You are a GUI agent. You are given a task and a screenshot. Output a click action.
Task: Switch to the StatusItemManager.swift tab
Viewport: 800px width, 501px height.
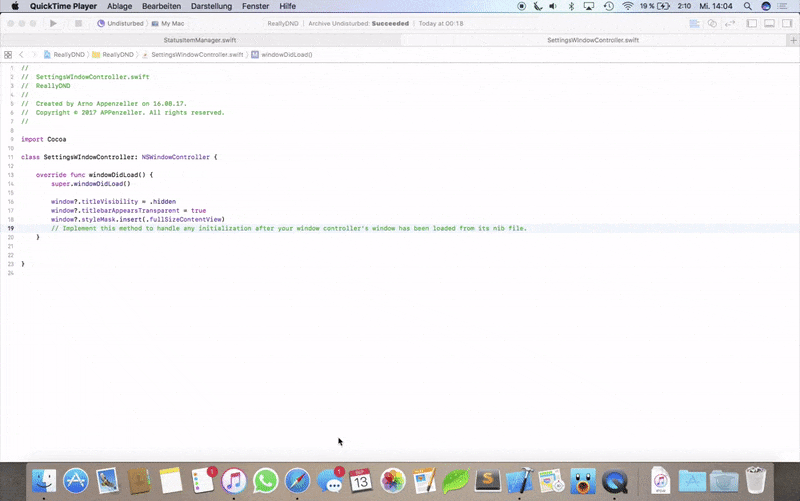(x=200, y=40)
